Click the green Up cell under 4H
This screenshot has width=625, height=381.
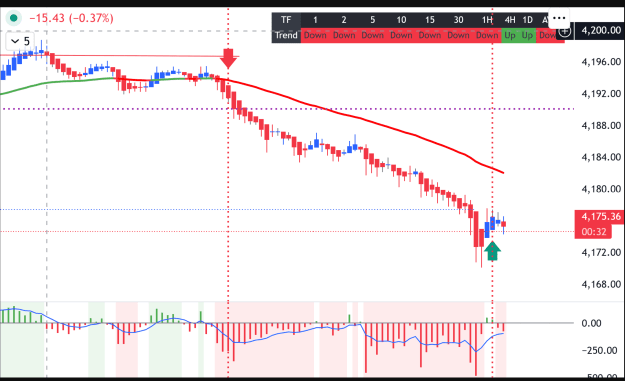pos(510,35)
